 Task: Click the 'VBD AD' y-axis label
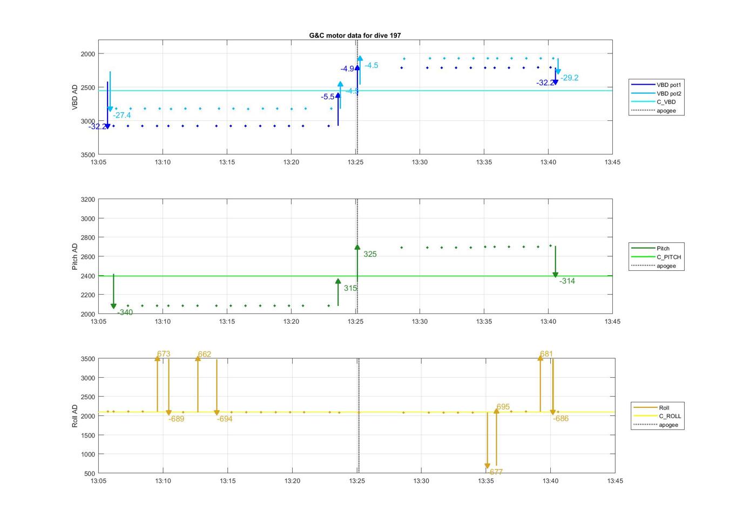pos(75,97)
